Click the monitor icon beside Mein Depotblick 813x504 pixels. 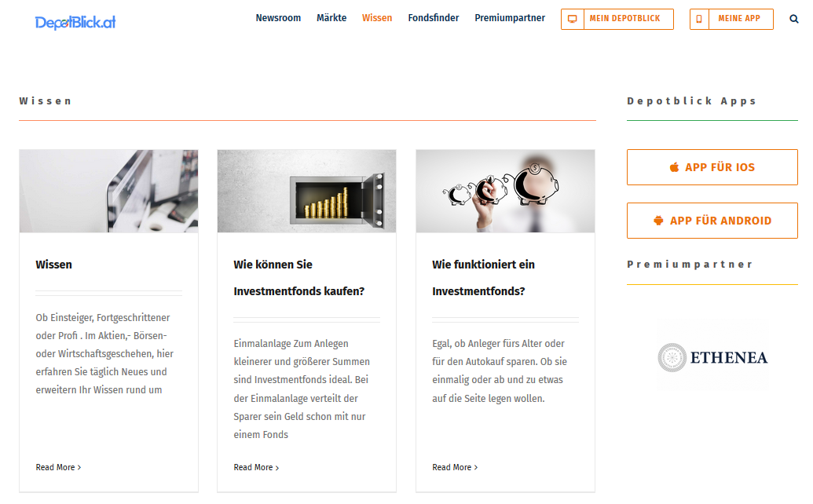572,19
